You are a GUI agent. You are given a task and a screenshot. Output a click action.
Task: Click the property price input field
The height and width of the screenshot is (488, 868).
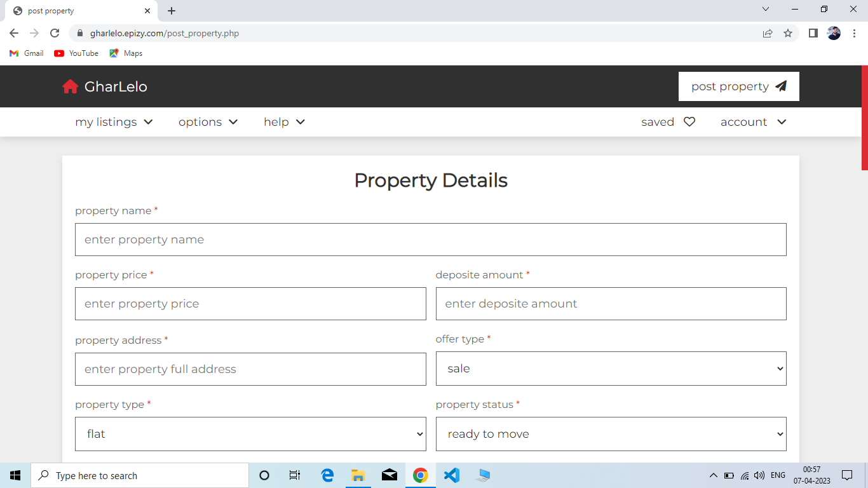[x=250, y=304]
